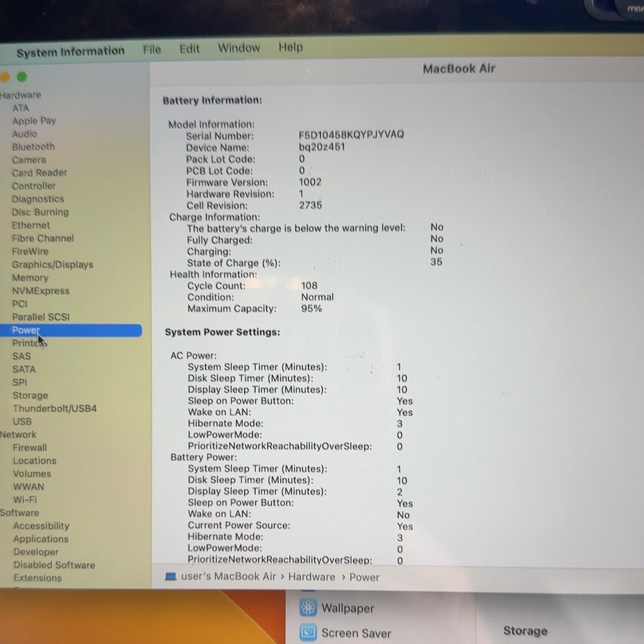Select Locations under Network

(x=35, y=461)
